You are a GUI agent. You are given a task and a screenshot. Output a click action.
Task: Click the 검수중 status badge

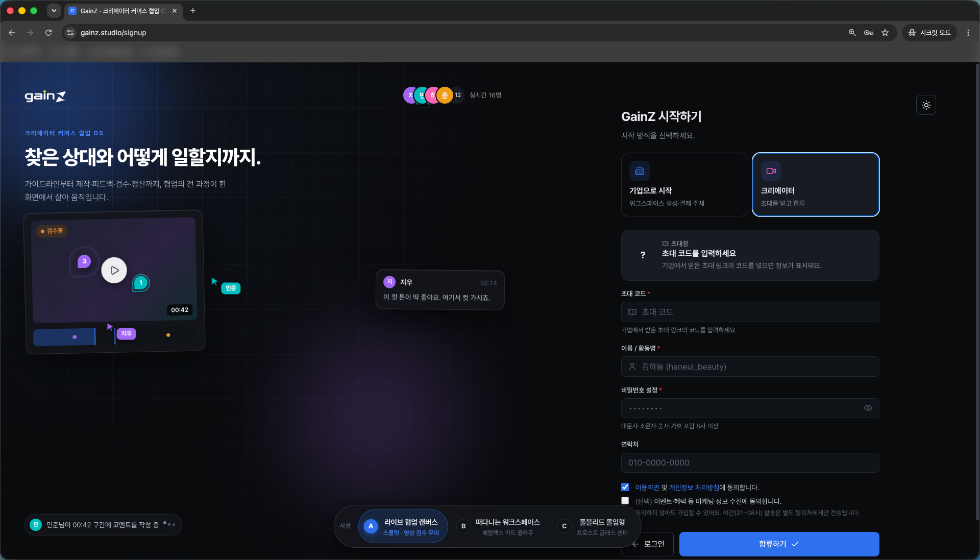click(52, 231)
